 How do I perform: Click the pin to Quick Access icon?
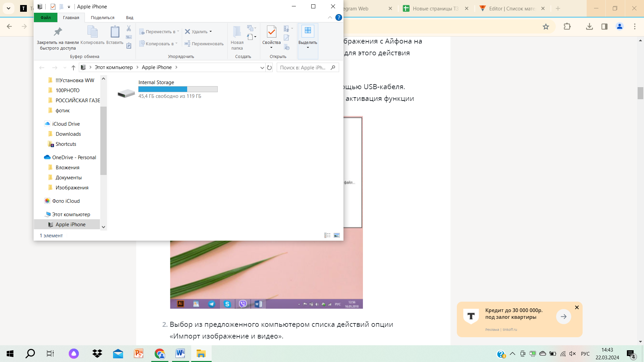tap(58, 32)
